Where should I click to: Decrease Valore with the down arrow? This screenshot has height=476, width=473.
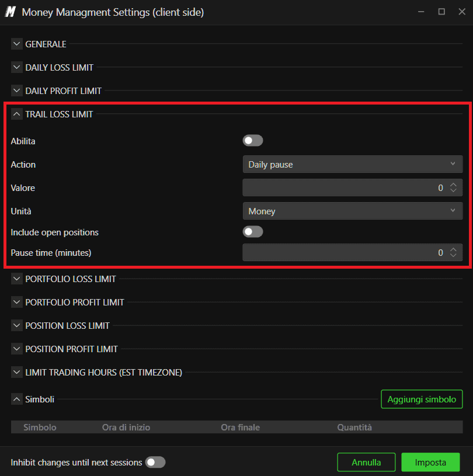coord(453,190)
